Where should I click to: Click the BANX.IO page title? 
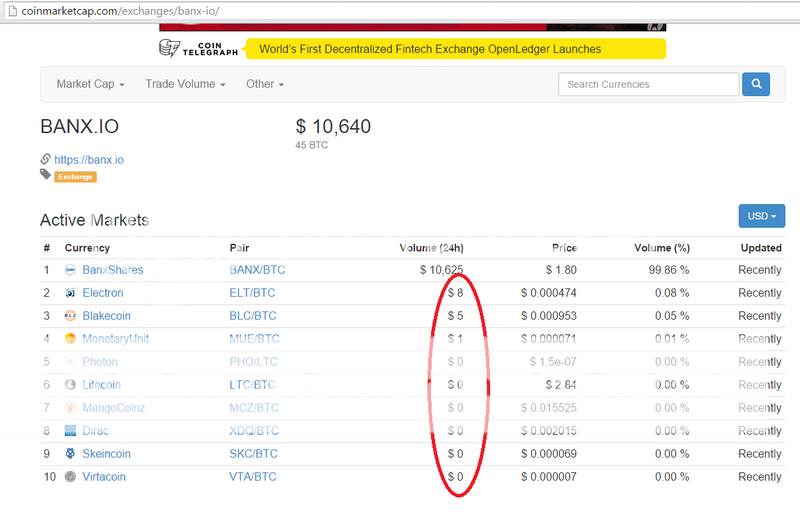[x=80, y=126]
